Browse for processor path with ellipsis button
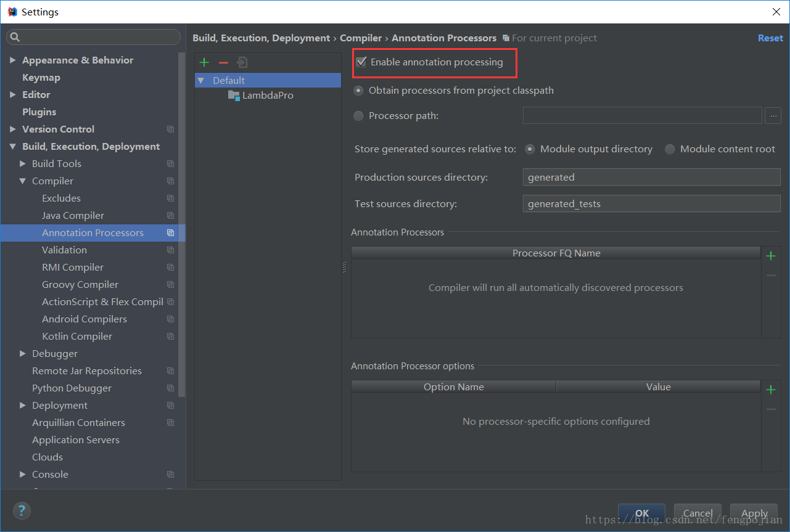 [x=773, y=116]
